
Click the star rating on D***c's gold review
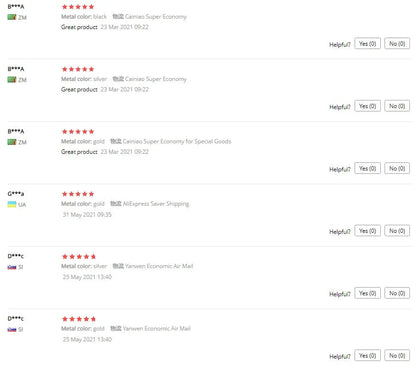coord(79,319)
